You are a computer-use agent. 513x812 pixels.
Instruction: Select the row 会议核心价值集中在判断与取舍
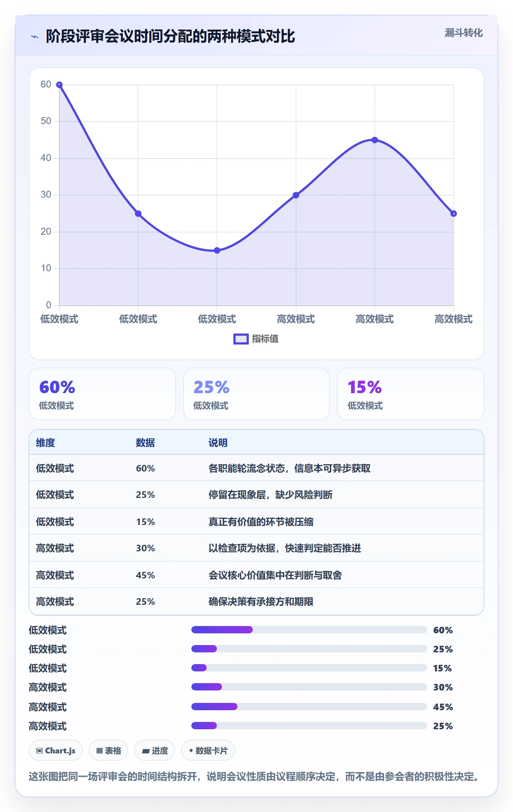coord(256,575)
